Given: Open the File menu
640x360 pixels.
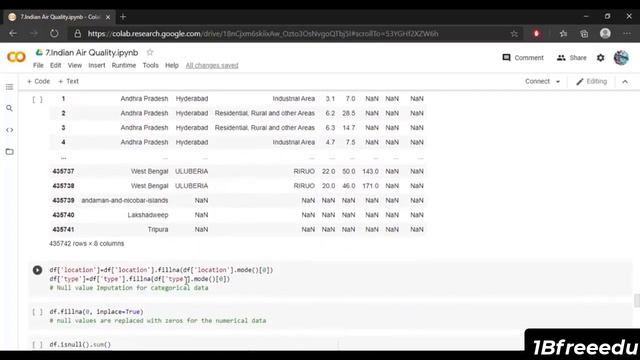Looking at the screenshot, I should [x=38, y=65].
